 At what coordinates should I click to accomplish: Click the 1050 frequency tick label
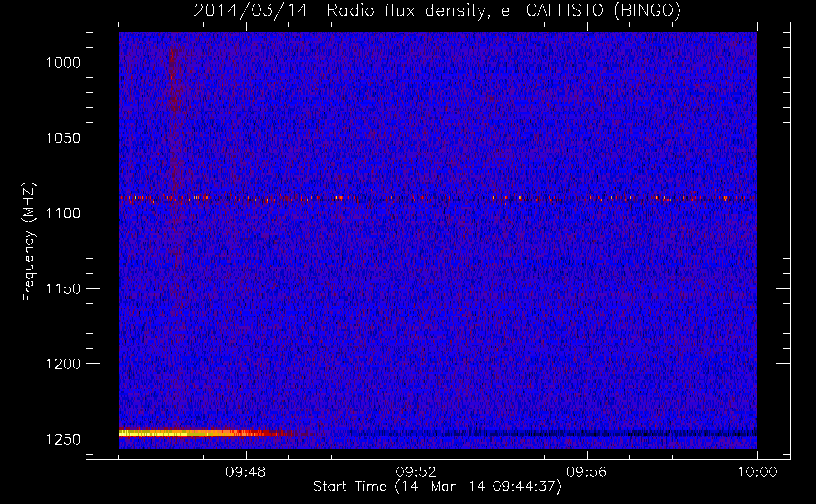tap(64, 138)
